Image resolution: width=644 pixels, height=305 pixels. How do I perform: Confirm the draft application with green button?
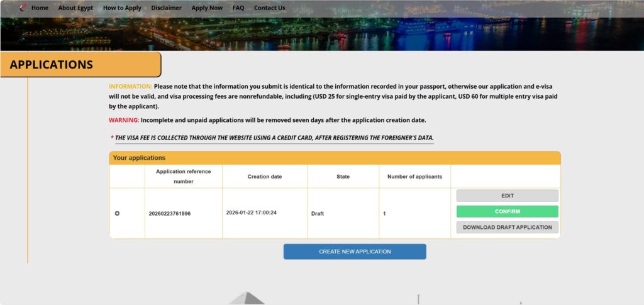[507, 211]
